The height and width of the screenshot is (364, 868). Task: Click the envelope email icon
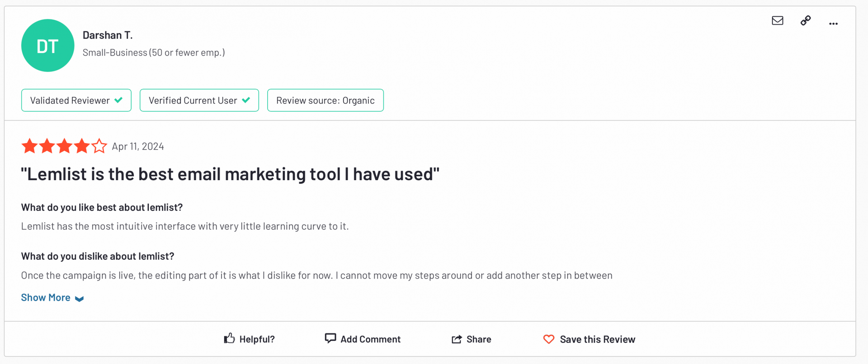tap(777, 21)
